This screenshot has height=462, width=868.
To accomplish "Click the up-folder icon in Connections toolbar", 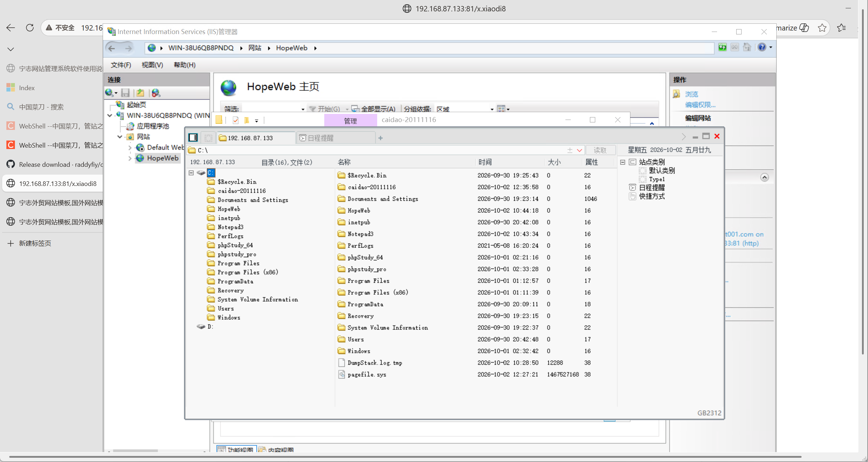I will 140,93.
